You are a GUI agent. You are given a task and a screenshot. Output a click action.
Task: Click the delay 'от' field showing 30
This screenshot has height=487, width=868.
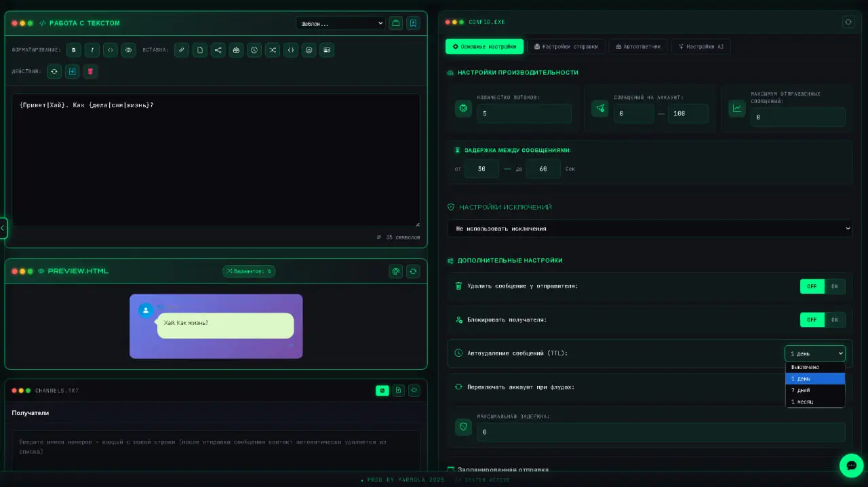pos(481,168)
